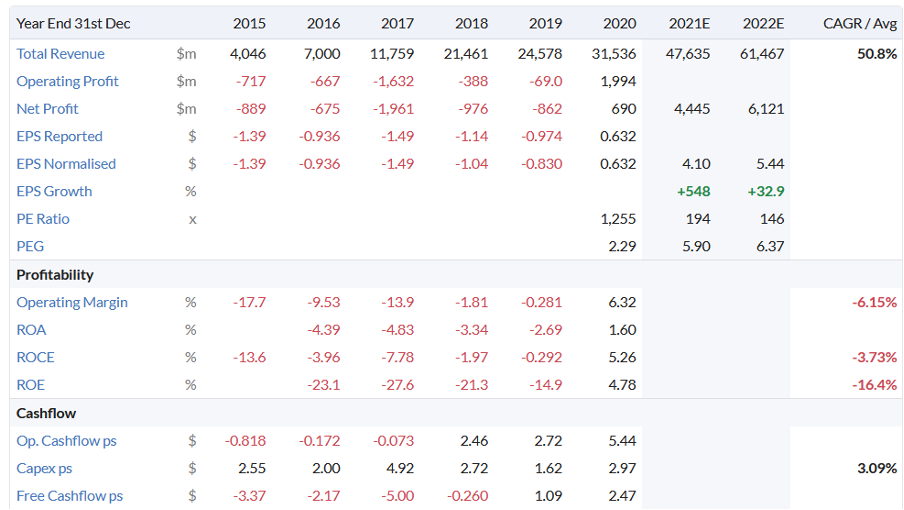Screen dimensions: 904x510
Task: Select the 2021E estimate column header
Action: coord(690,23)
